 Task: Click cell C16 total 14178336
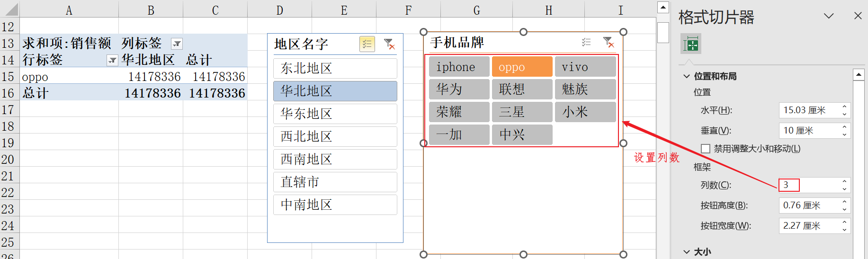point(215,93)
